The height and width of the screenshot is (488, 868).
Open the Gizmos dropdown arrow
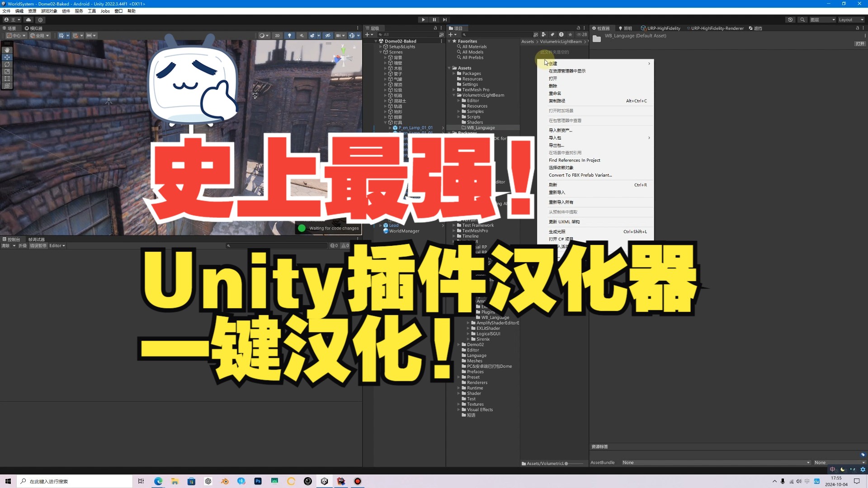click(x=359, y=35)
